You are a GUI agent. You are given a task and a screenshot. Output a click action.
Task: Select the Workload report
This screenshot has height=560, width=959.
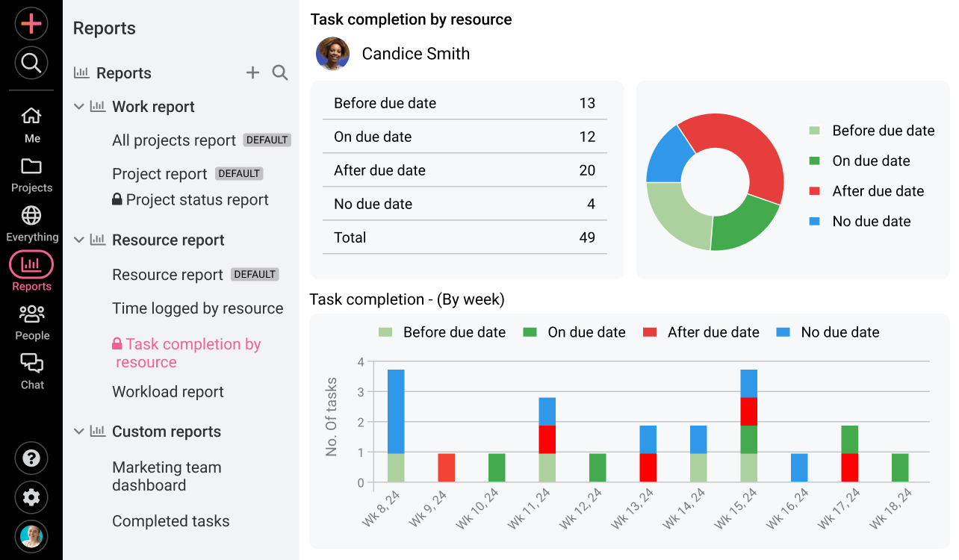[x=167, y=391]
